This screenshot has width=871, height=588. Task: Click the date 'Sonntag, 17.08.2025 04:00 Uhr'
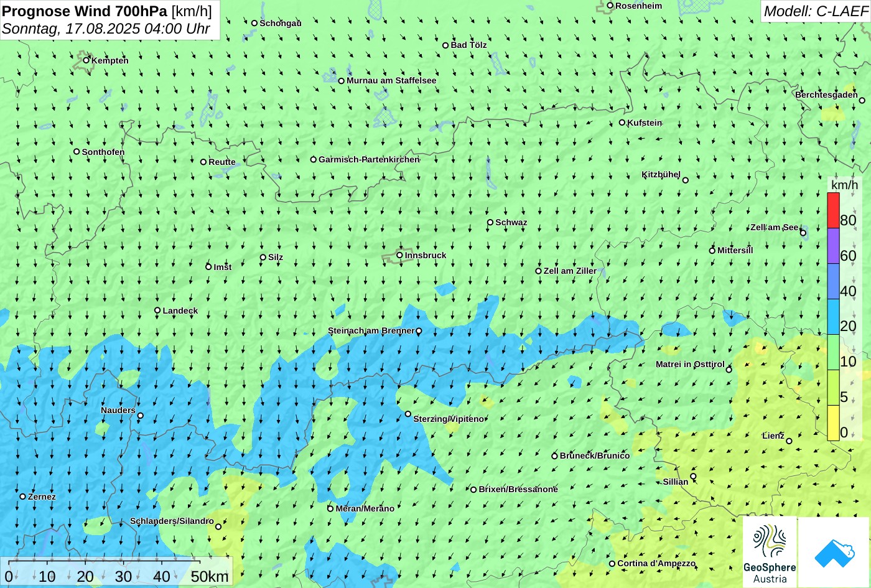[106, 29]
